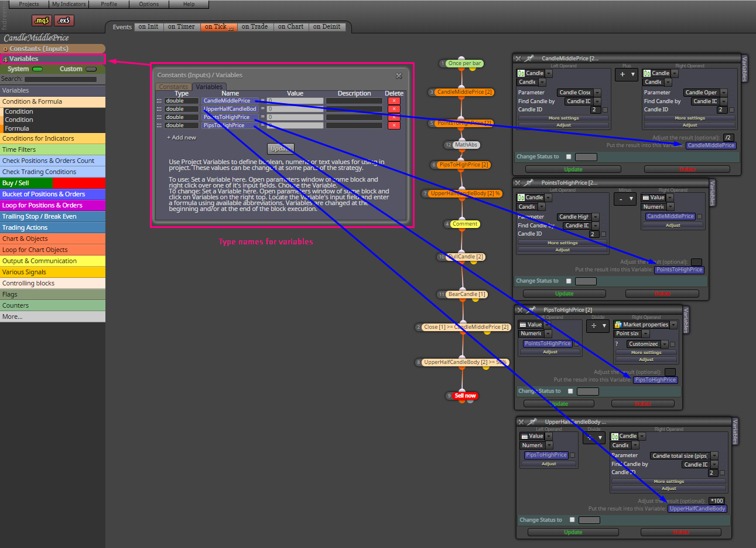Export project using the .mq5 icon
Viewport: 756px width, 548px height.
(42, 21)
